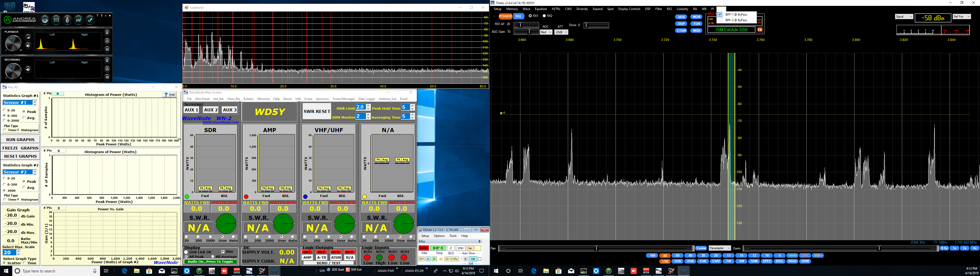The height and width of the screenshot is (276, 980).
Task: Open Andrea AudioCommander speaker settings icon
Action: pyautogui.click(x=45, y=20)
